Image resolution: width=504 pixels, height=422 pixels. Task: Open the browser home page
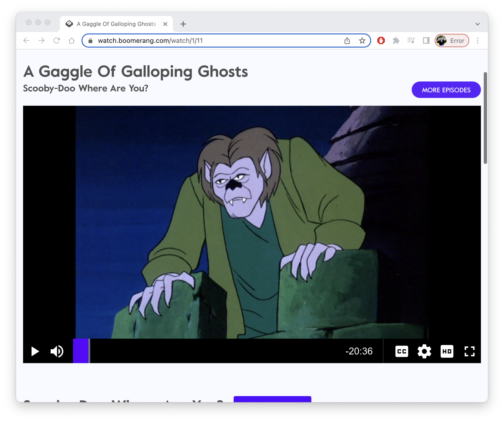pos(72,41)
